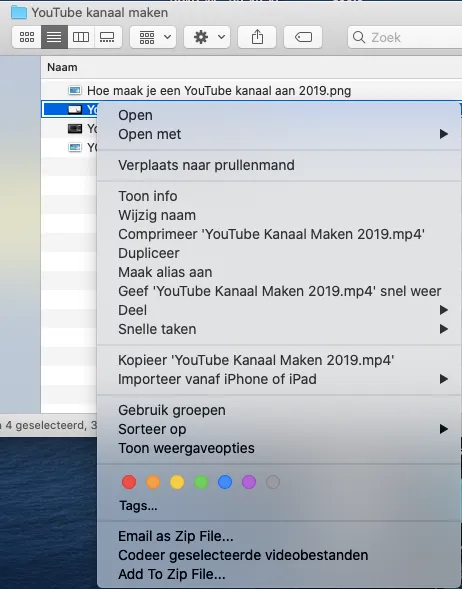Switch Finder to icon view
Image resolution: width=462 pixels, height=589 pixels.
(x=27, y=37)
